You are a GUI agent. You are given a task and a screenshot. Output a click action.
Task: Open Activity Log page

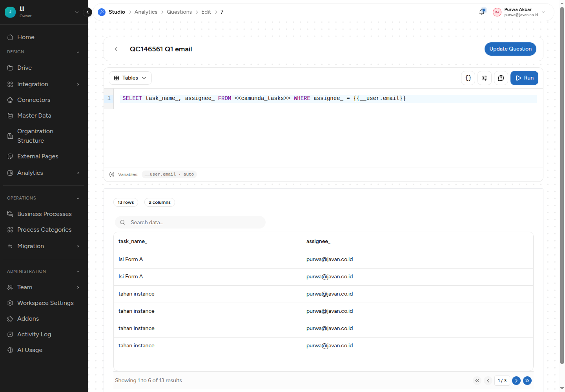point(44,334)
